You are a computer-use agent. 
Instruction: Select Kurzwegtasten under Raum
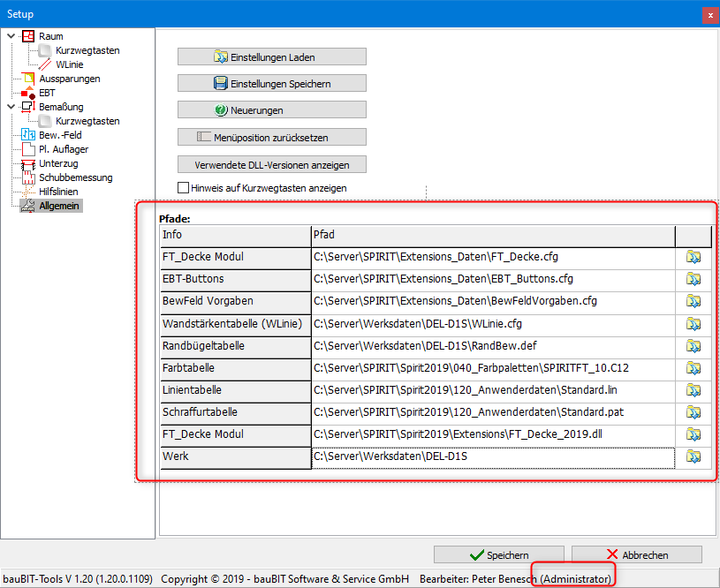pyautogui.click(x=87, y=50)
